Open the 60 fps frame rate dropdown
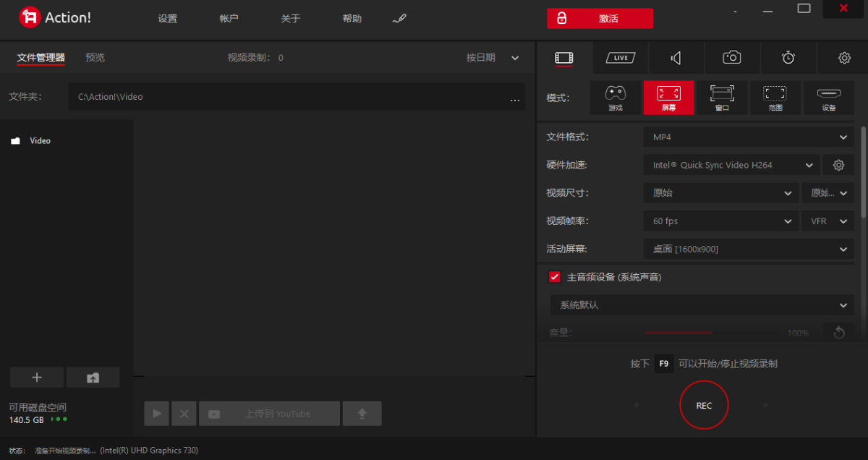The width and height of the screenshot is (868, 460). pyautogui.click(x=720, y=221)
